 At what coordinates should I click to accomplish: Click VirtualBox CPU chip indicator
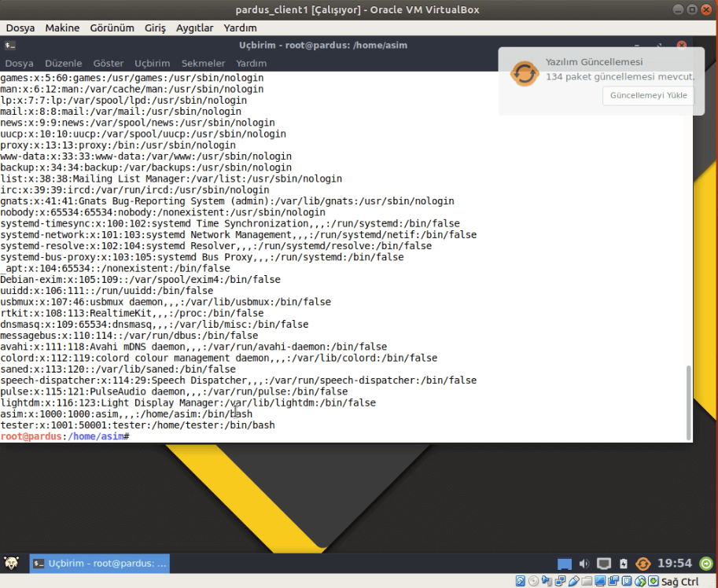[627, 581]
